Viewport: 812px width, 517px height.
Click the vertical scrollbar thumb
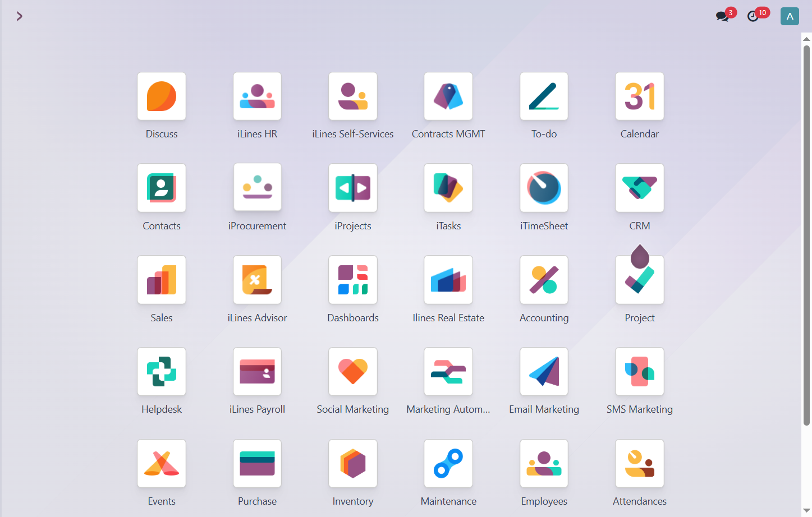click(806, 236)
